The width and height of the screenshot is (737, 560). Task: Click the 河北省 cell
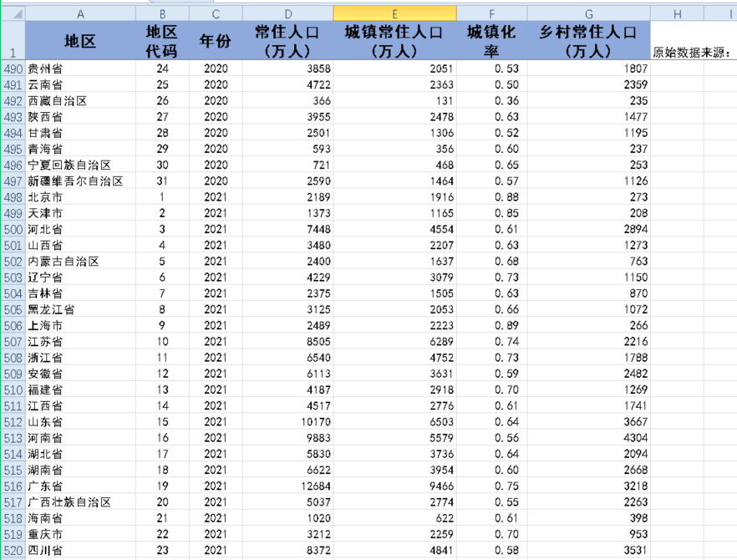(80, 229)
